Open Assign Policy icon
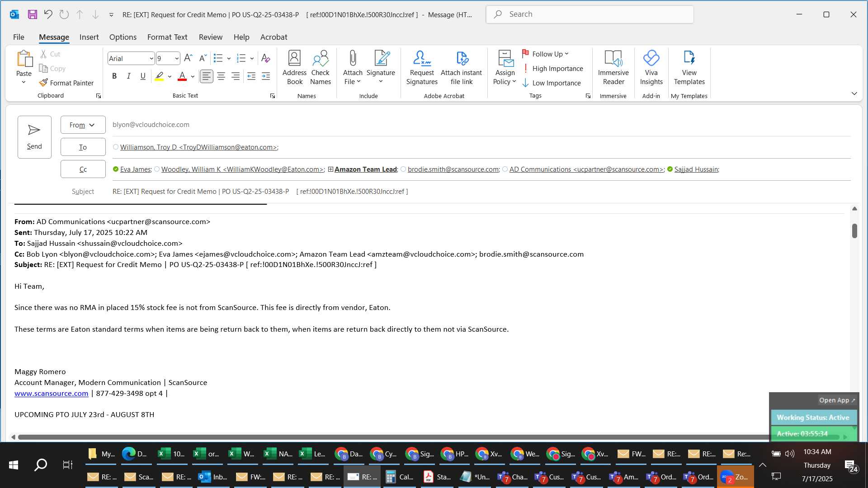 pyautogui.click(x=505, y=67)
